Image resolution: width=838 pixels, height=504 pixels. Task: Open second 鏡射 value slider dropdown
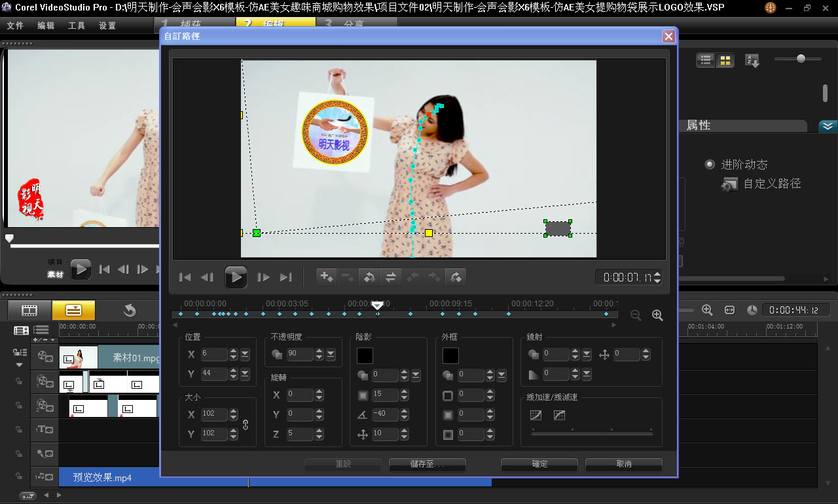[x=587, y=374]
